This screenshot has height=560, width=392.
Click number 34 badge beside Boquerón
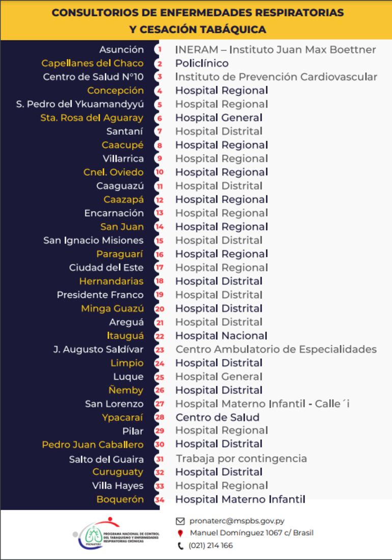pyautogui.click(x=159, y=500)
